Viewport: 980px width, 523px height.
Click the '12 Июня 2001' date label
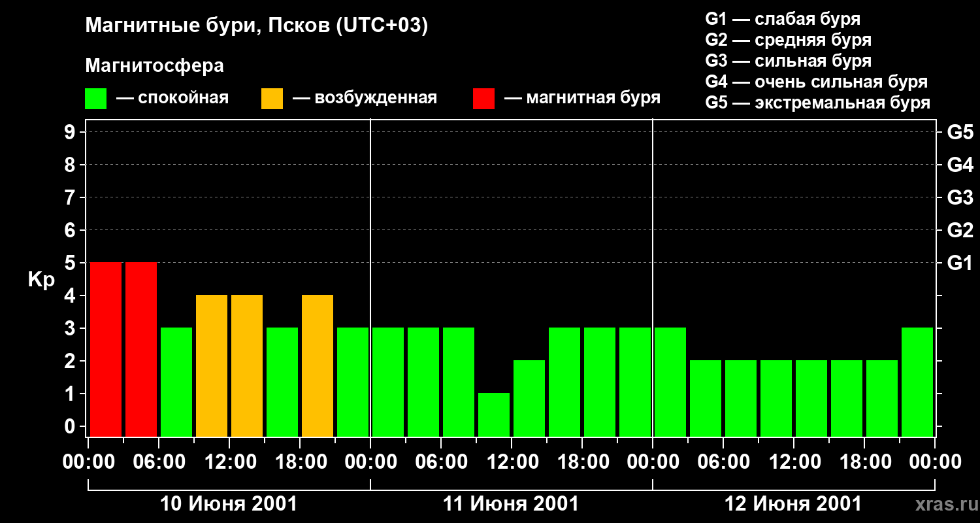(793, 504)
